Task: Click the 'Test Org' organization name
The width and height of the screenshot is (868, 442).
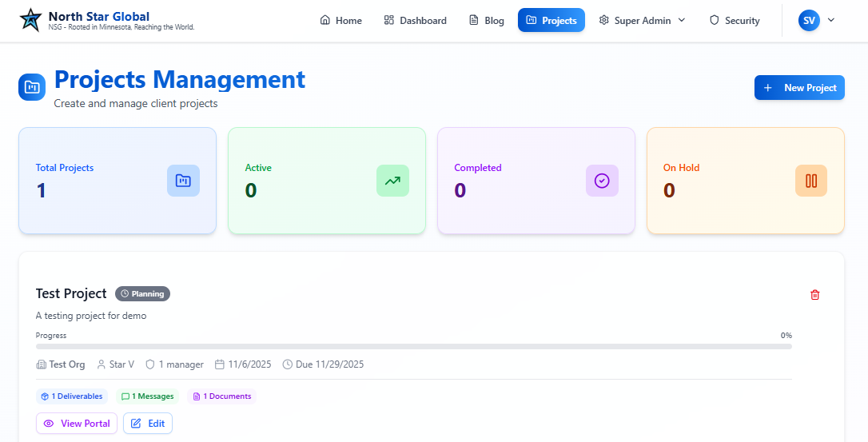Action: tap(67, 364)
